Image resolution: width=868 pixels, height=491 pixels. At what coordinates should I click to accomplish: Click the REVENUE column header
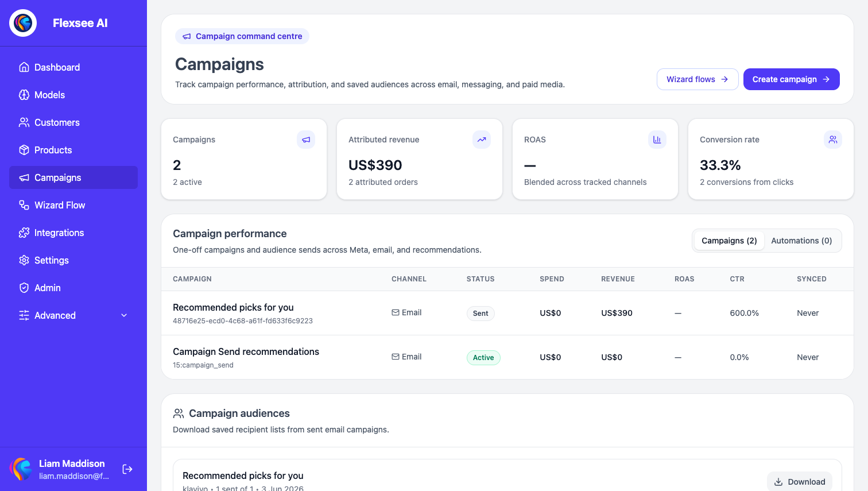tap(618, 279)
